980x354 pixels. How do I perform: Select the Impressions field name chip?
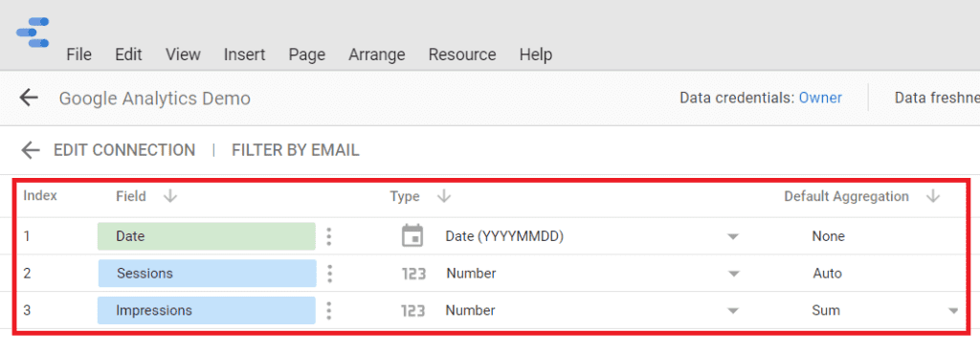tap(207, 310)
